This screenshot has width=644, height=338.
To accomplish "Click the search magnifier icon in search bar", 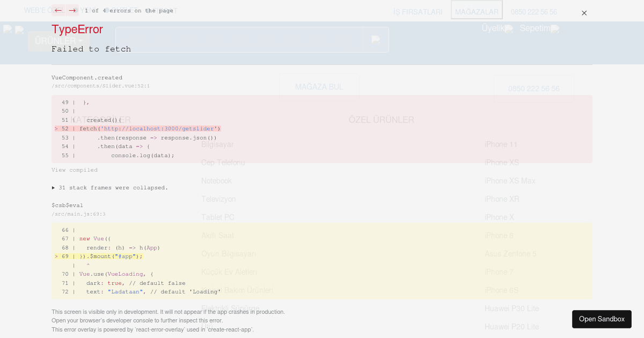I will pos(375,39).
